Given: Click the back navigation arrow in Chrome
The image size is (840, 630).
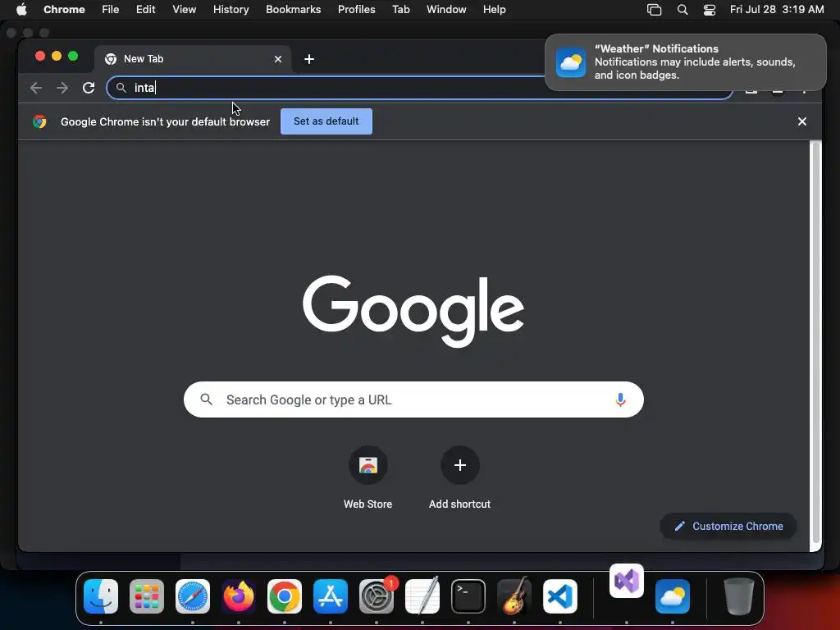Looking at the screenshot, I should click(36, 88).
